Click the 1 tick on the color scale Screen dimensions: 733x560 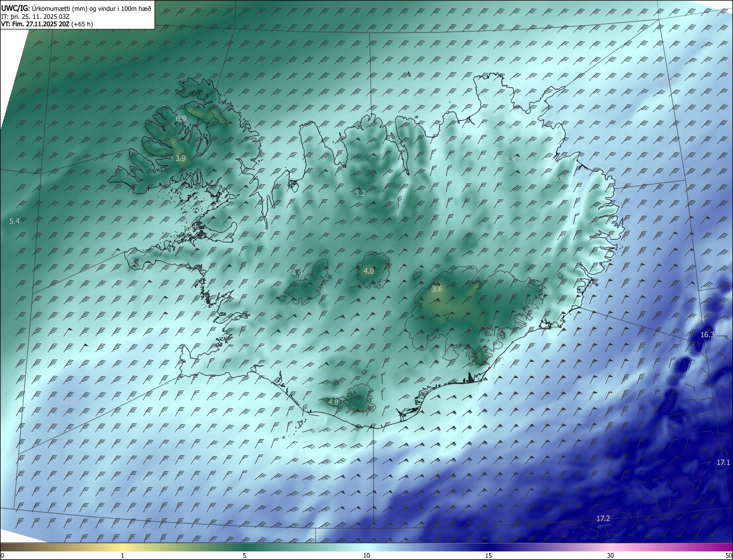pos(123,555)
